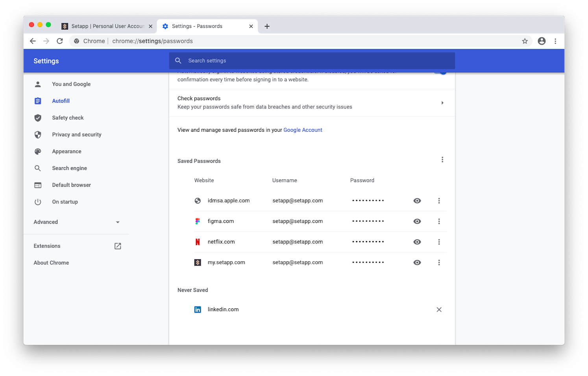Open Saved Passwords more options menu

coord(442,160)
